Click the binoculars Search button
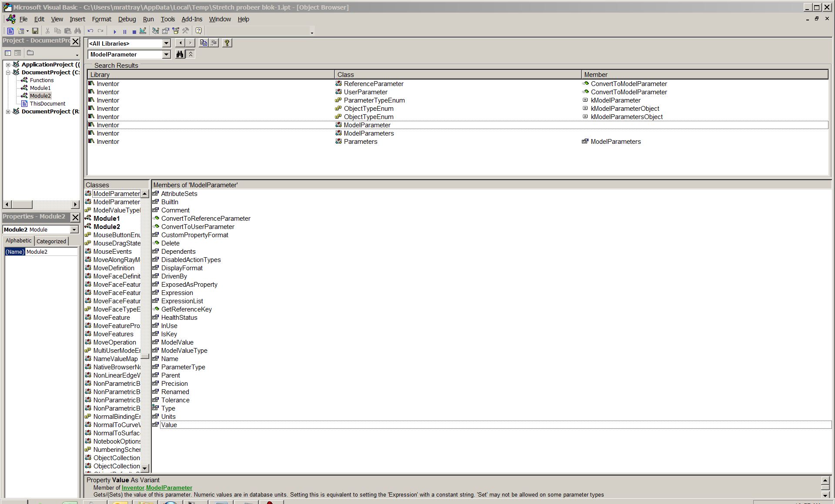Image resolution: width=835 pixels, height=504 pixels. [180, 54]
